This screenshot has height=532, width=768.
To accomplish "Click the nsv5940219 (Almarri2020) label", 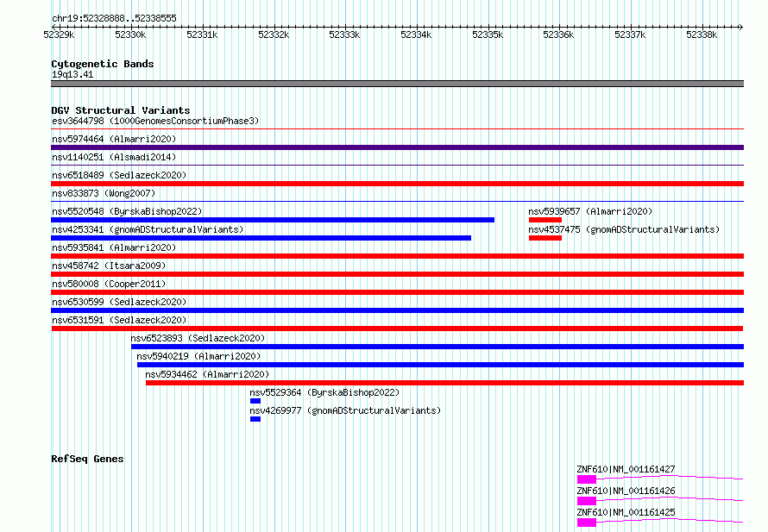I will pos(198,356).
